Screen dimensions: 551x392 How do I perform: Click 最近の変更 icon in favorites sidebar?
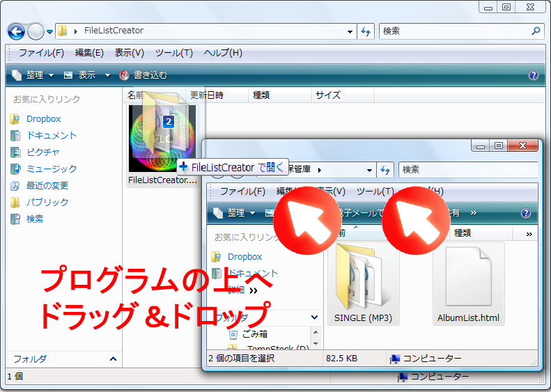pos(15,186)
